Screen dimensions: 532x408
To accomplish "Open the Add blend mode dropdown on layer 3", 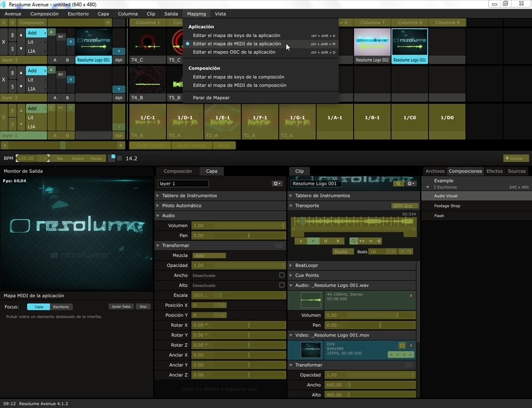I will pos(36,33).
